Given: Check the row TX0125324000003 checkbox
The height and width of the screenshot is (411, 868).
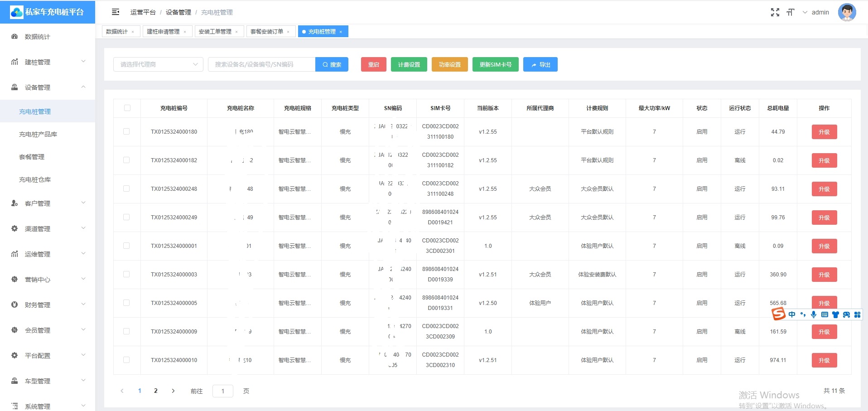Looking at the screenshot, I should (126, 274).
